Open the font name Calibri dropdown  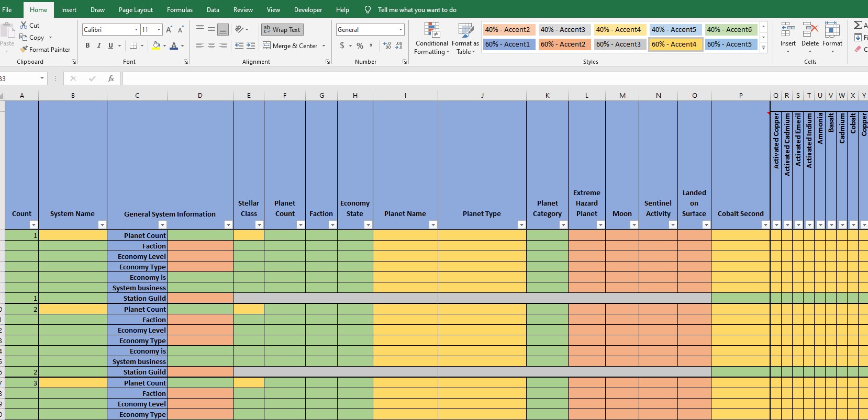coord(136,30)
